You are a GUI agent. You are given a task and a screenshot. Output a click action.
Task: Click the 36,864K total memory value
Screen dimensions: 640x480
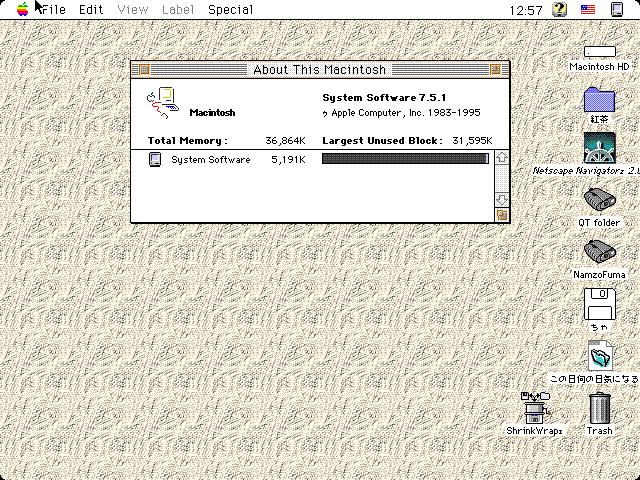[285, 141]
